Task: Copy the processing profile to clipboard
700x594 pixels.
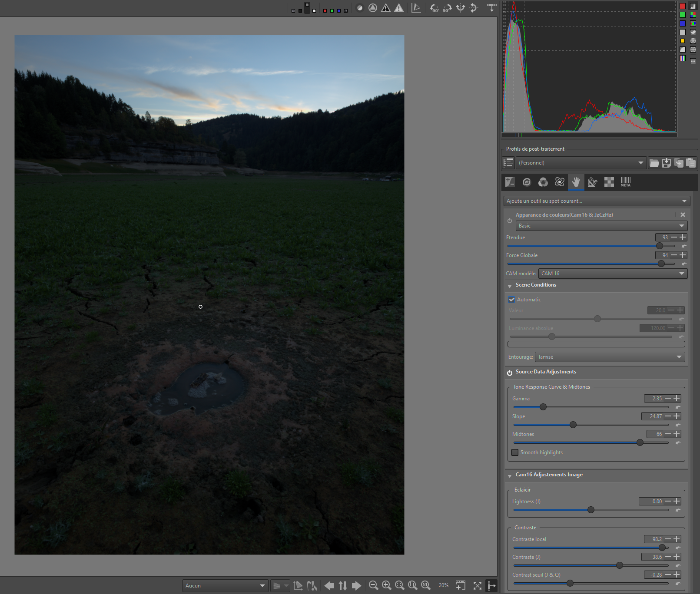Action: click(679, 163)
